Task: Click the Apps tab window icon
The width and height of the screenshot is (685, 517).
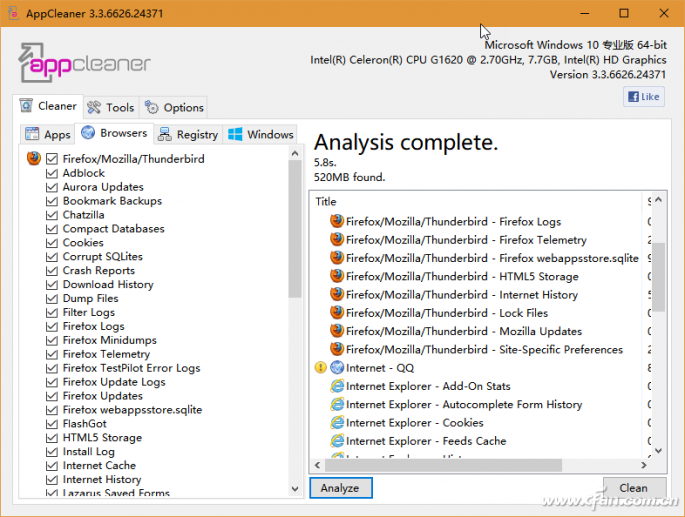Action: (32, 134)
